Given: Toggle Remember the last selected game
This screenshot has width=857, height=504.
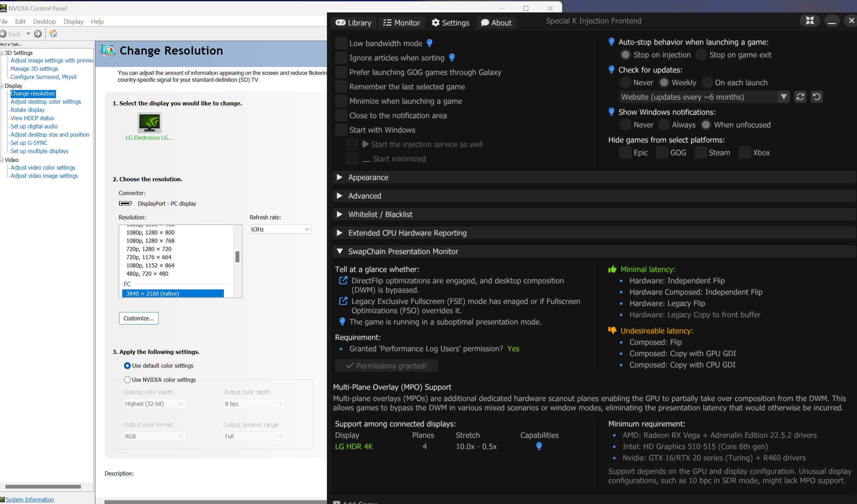Looking at the screenshot, I should (x=341, y=87).
